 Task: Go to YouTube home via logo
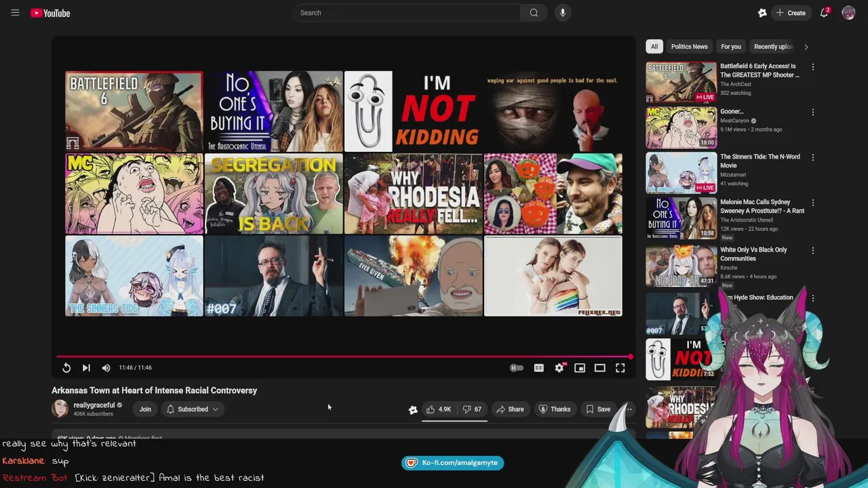pyautogui.click(x=50, y=13)
